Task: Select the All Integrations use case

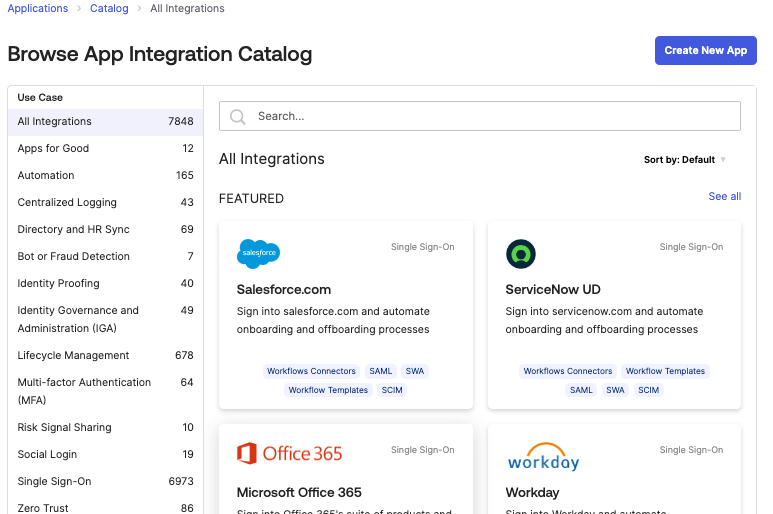Action: (x=105, y=122)
